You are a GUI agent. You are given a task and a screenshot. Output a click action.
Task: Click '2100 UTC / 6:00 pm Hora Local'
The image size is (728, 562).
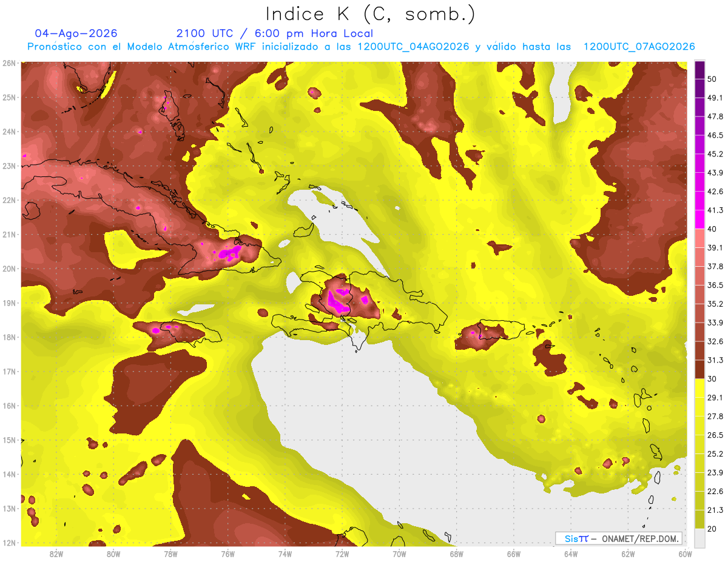(275, 33)
